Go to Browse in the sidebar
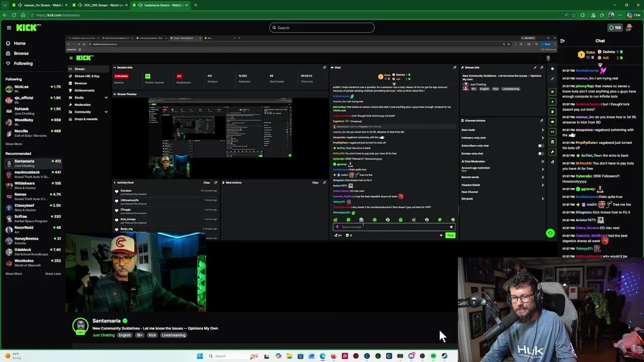The image size is (644, 362). point(21,53)
